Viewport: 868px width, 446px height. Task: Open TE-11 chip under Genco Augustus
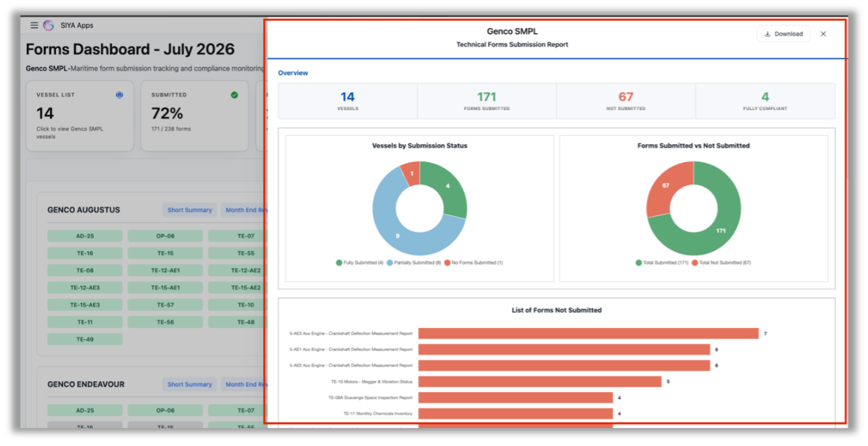coord(85,322)
